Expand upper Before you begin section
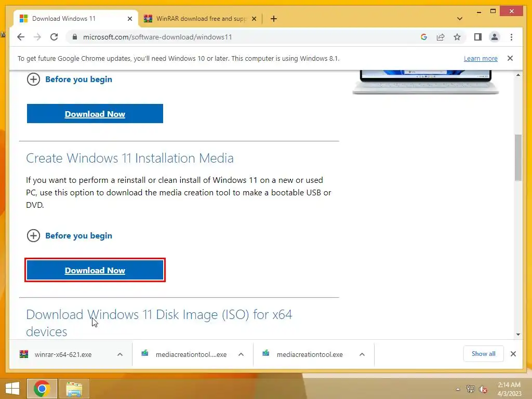The height and width of the screenshot is (399, 532). [69, 79]
